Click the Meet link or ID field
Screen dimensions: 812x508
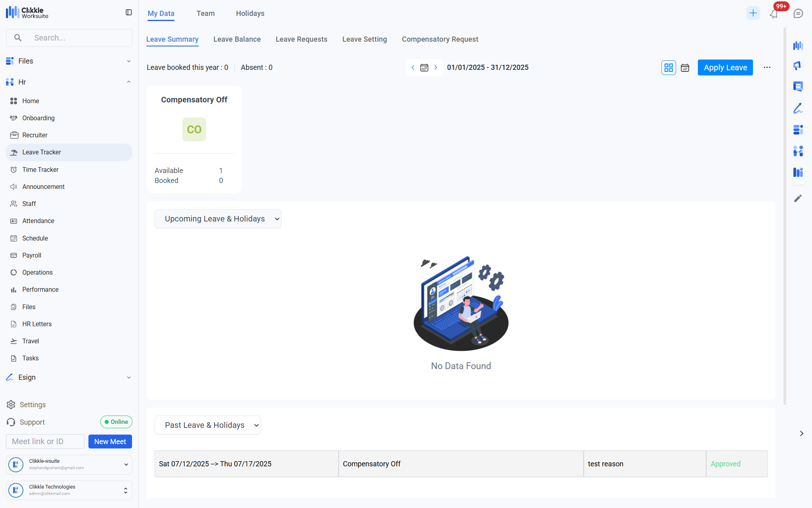pos(45,441)
